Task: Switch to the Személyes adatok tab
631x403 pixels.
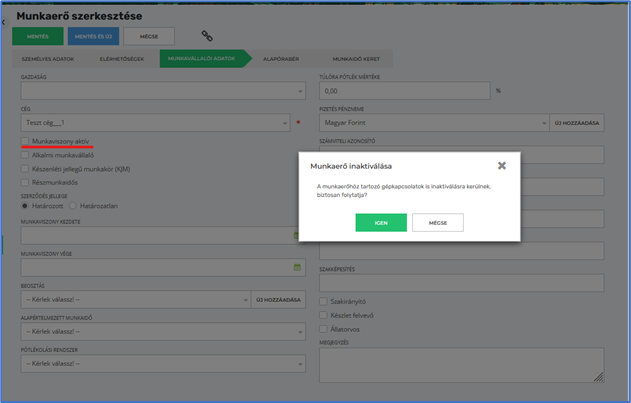Action: [48, 59]
